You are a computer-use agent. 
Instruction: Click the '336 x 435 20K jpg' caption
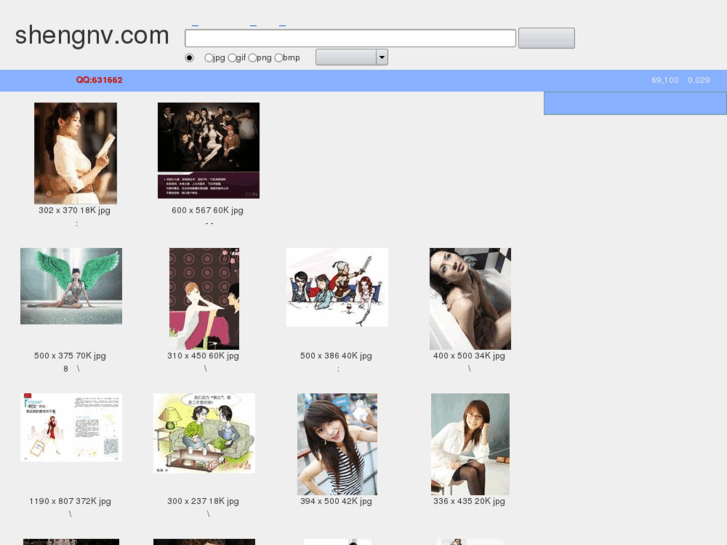(x=469, y=501)
